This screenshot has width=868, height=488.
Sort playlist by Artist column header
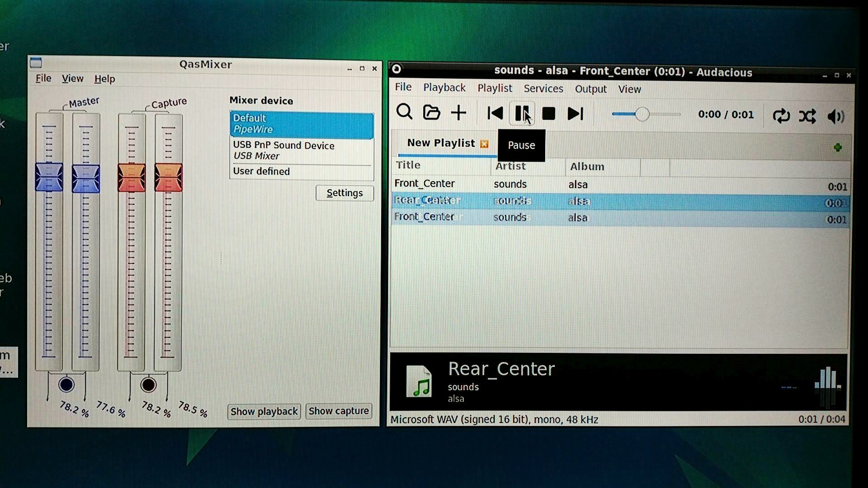pyautogui.click(x=528, y=166)
